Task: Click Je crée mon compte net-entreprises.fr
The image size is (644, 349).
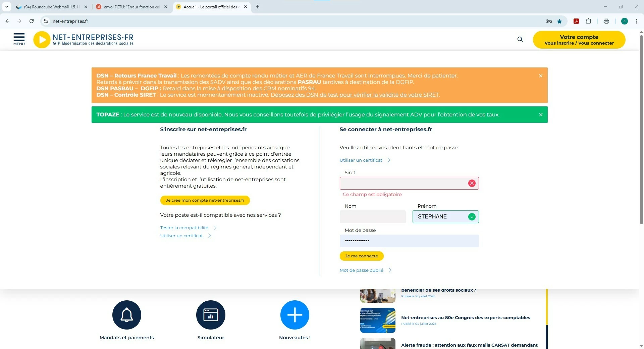Action: [x=205, y=200]
